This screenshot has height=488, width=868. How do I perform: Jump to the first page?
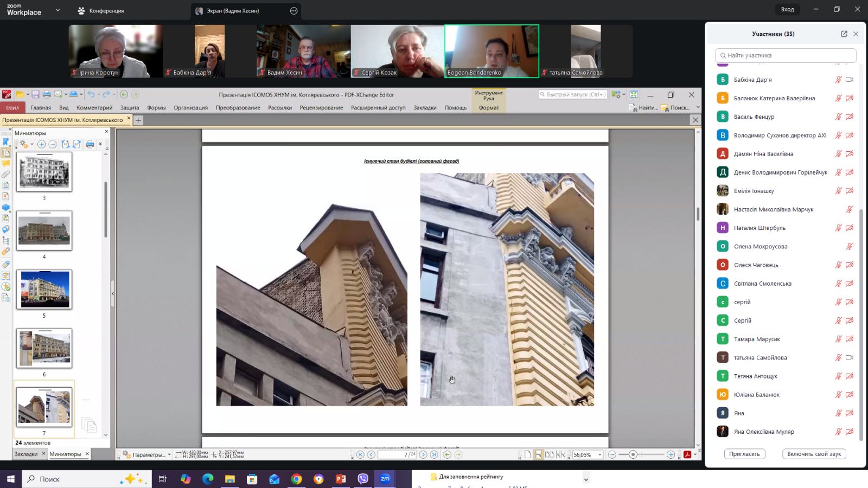pyautogui.click(x=360, y=454)
